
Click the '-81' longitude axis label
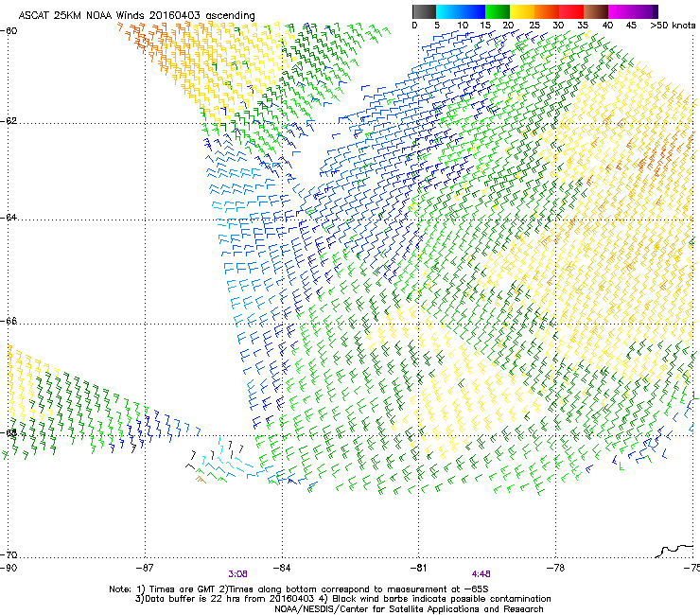[x=418, y=568]
